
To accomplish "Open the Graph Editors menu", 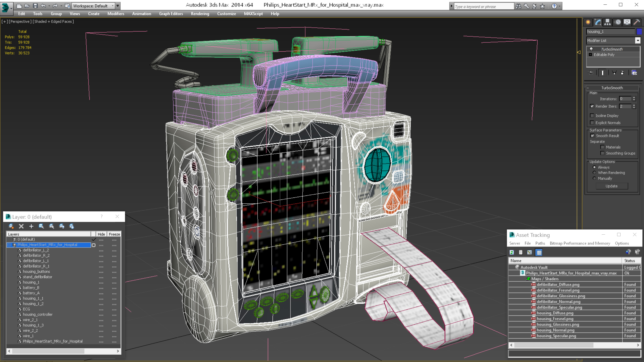I will (x=171, y=14).
